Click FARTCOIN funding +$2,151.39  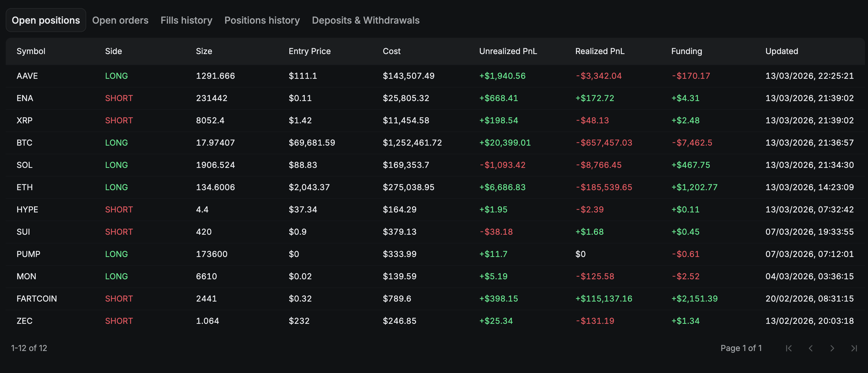pyautogui.click(x=695, y=299)
